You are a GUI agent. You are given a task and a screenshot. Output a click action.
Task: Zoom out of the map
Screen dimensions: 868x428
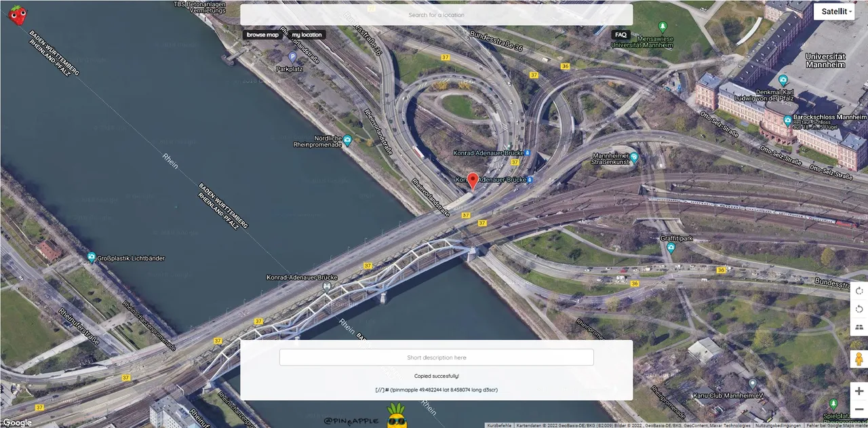coord(859,410)
